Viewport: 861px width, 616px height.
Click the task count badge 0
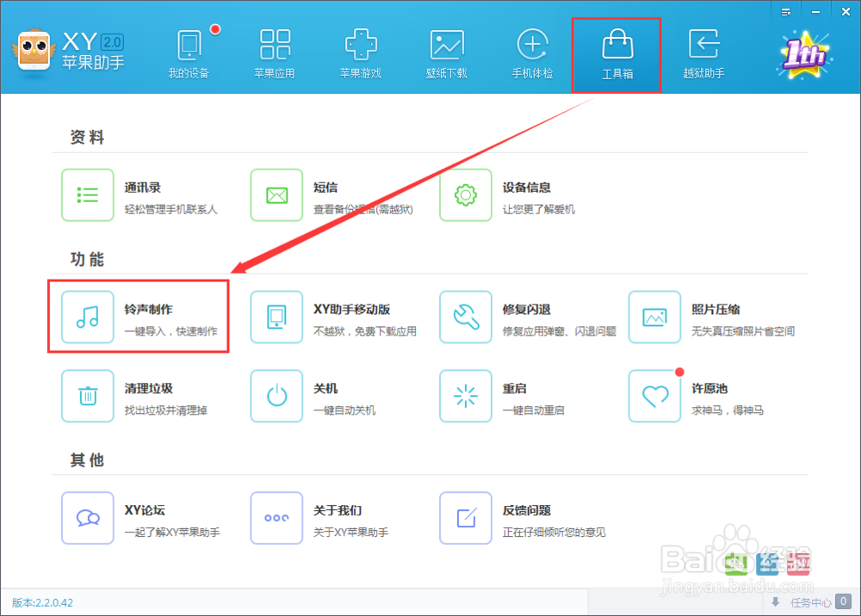[844, 601]
